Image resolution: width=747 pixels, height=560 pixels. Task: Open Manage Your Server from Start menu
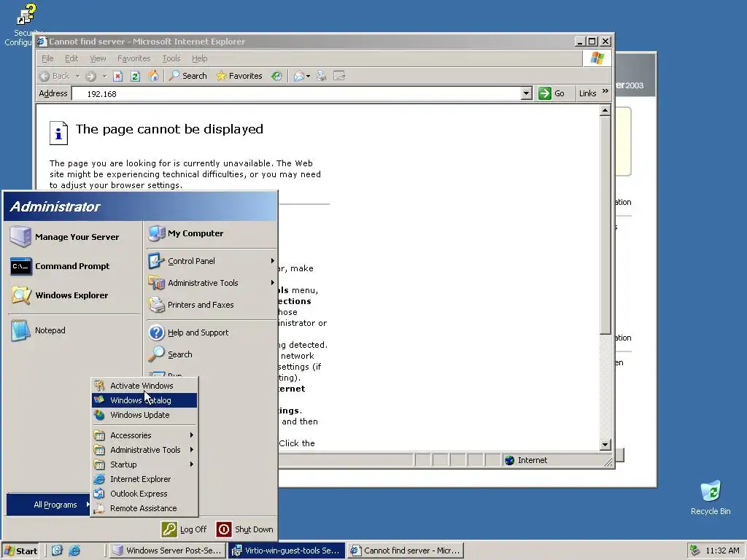[x=74, y=237]
